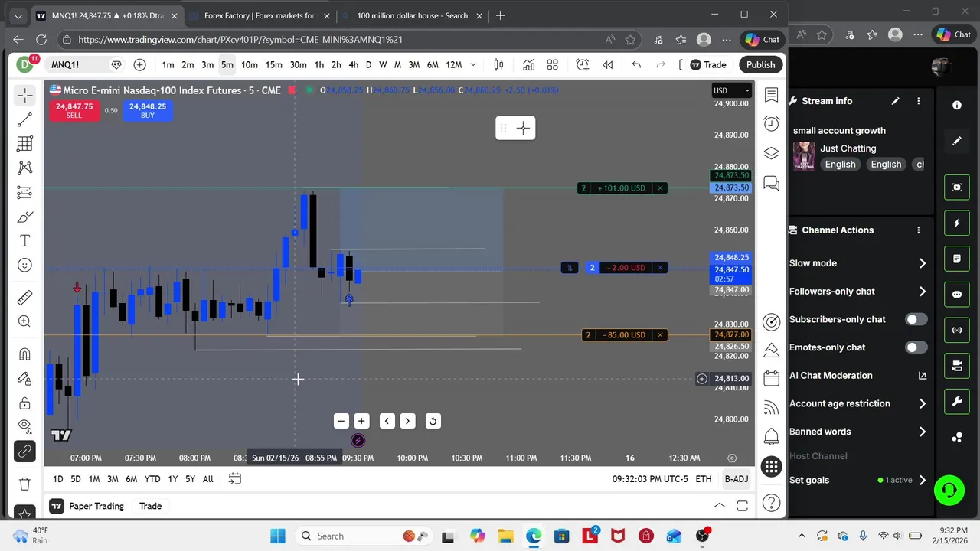The image size is (980, 551).
Task: Click the Trade button in top toolbar
Action: [707, 65]
